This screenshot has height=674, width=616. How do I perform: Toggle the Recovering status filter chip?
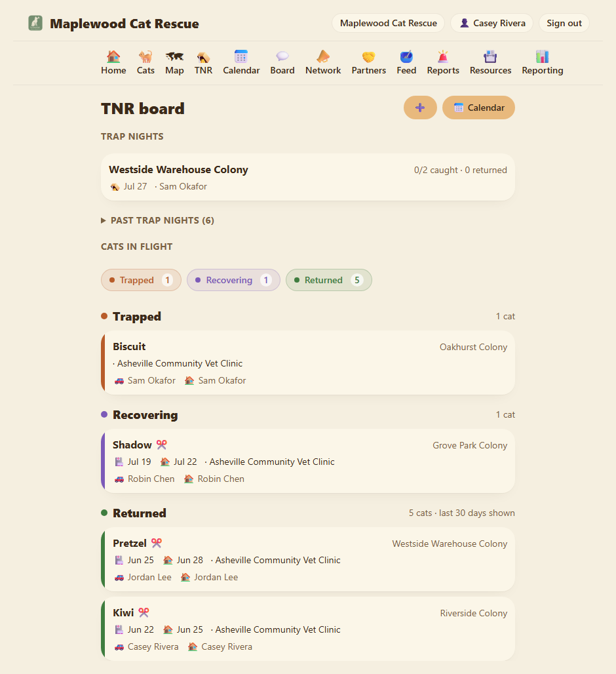[x=233, y=280]
